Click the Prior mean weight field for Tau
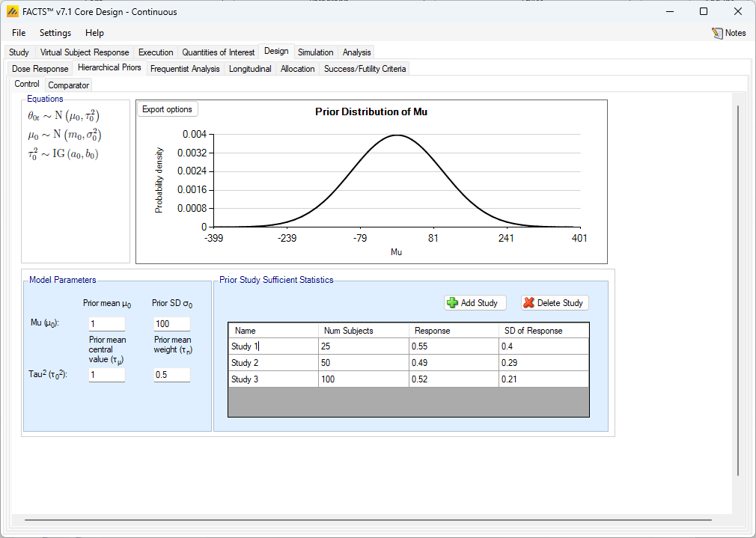This screenshot has height=538, width=756. (171, 375)
